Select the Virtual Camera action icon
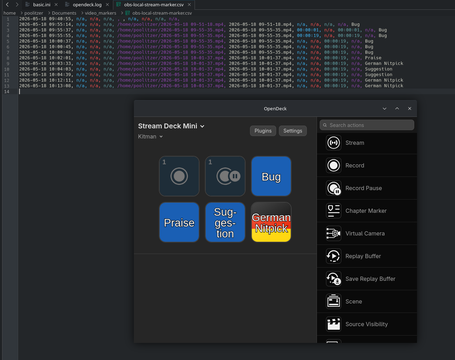 point(333,234)
